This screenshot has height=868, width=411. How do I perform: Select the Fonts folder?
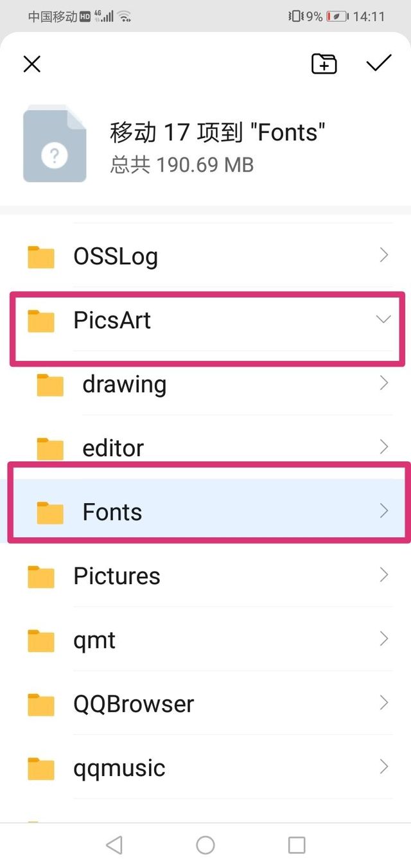[112, 512]
